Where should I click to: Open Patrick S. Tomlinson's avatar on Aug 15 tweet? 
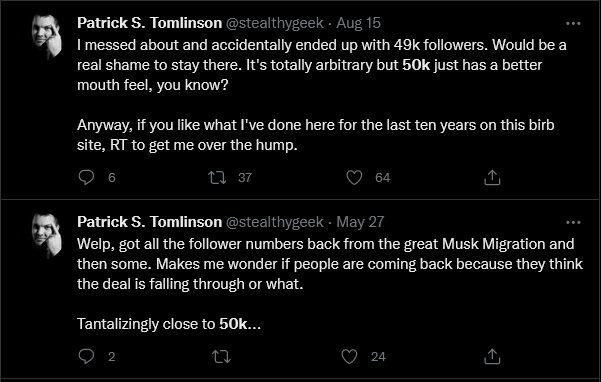tap(47, 36)
